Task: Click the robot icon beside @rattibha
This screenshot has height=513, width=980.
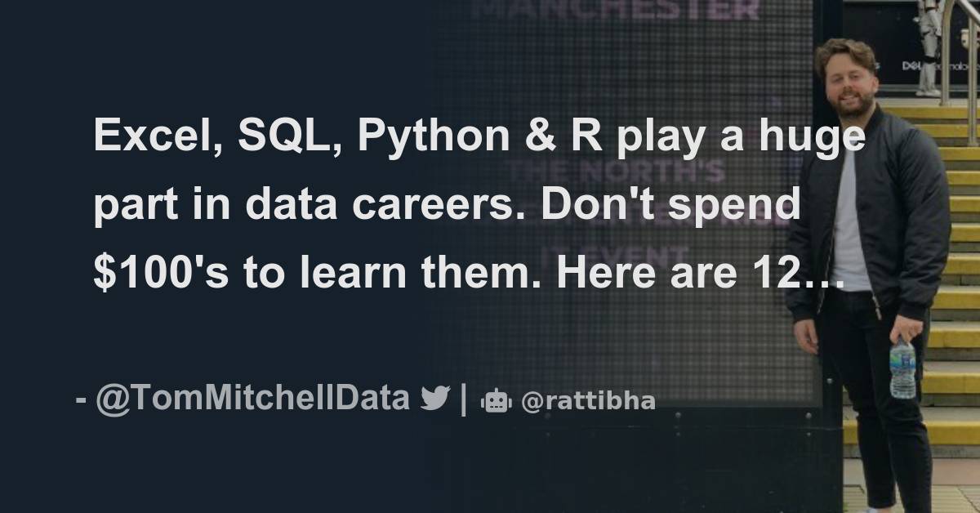Action: tap(497, 400)
